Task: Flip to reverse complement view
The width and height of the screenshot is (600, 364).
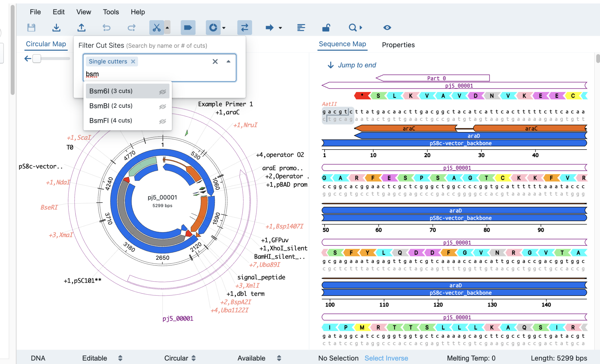Action: pyautogui.click(x=244, y=27)
